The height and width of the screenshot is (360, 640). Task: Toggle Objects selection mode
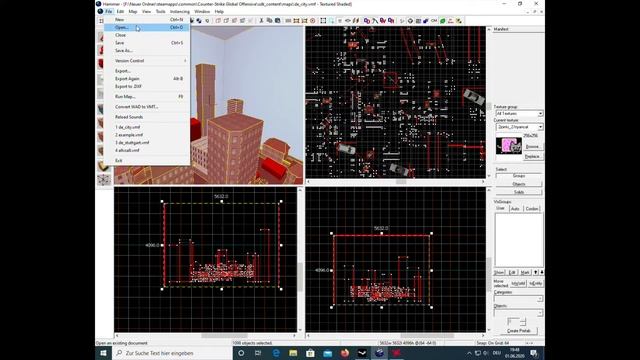tap(519, 184)
